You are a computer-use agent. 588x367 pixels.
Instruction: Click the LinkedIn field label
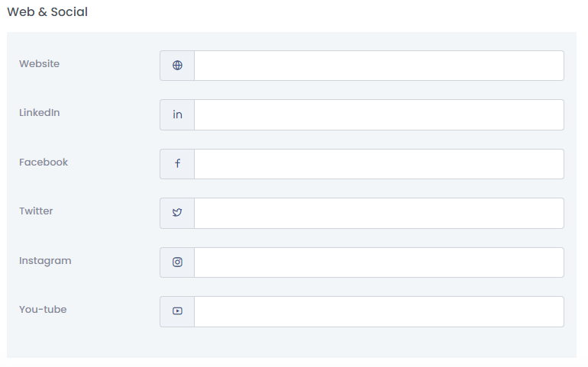coord(39,113)
